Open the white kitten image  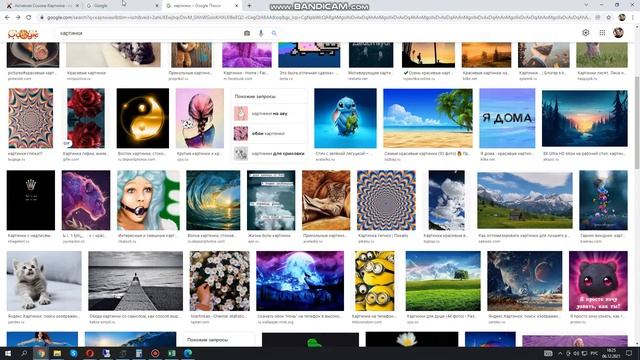pos(44,281)
